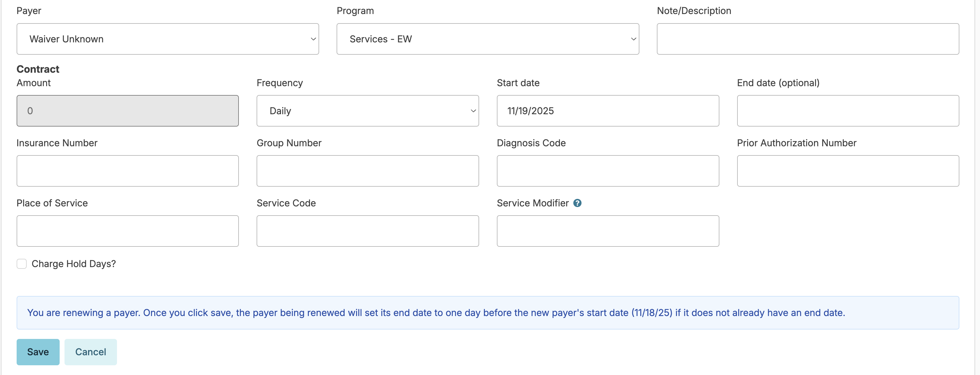The image size is (980, 375).
Task: Click the Save button
Action: coord(38,352)
